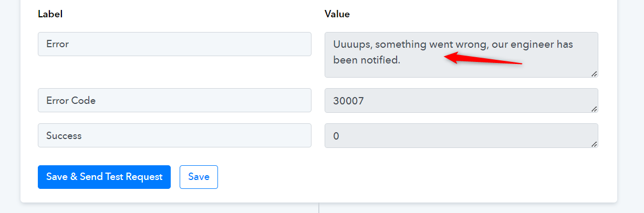Click the Value column heading
The image size is (644, 213).
337,14
